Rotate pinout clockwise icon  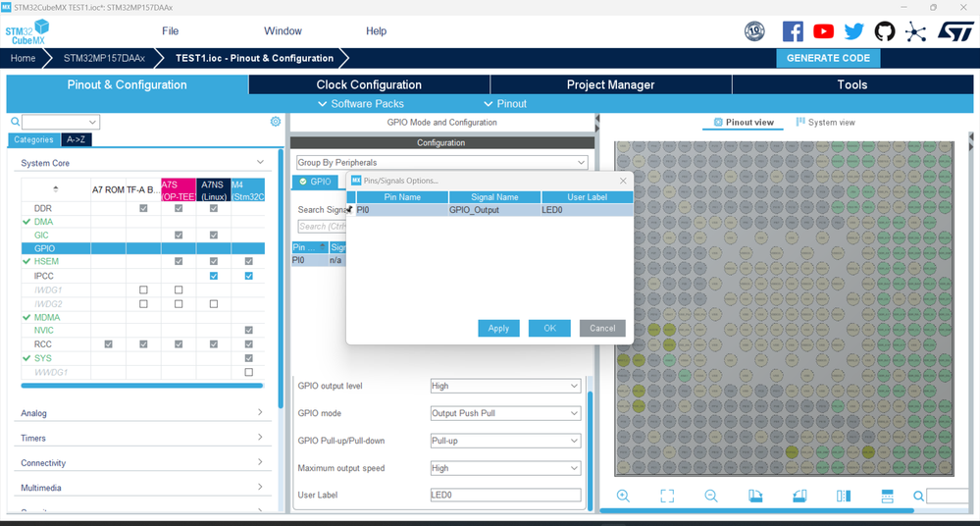(755, 496)
